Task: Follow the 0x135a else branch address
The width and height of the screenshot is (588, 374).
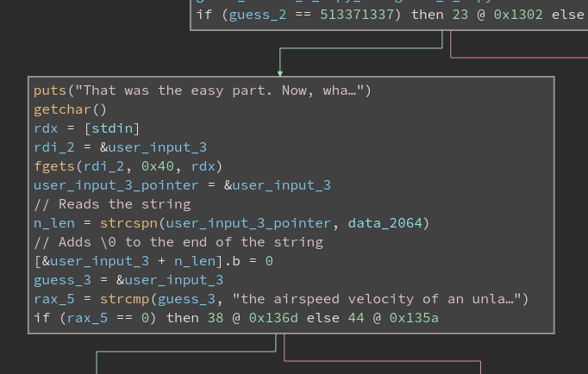Action: 414,318
